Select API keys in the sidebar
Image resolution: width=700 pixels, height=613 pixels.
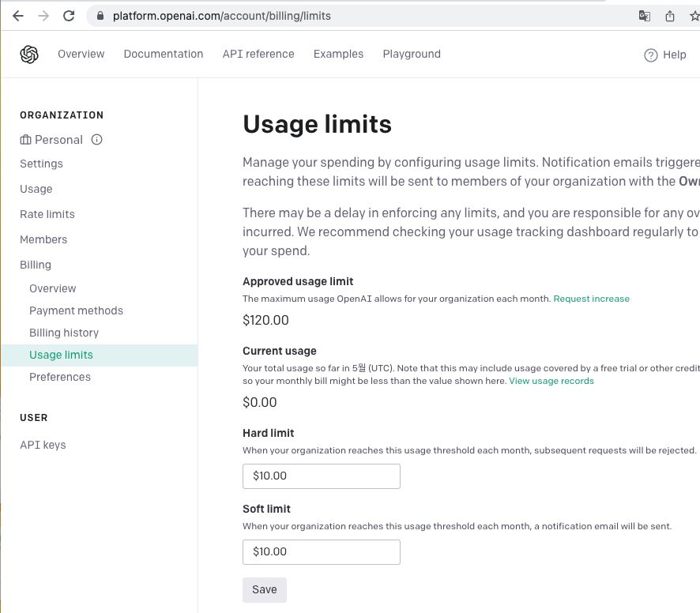43,445
